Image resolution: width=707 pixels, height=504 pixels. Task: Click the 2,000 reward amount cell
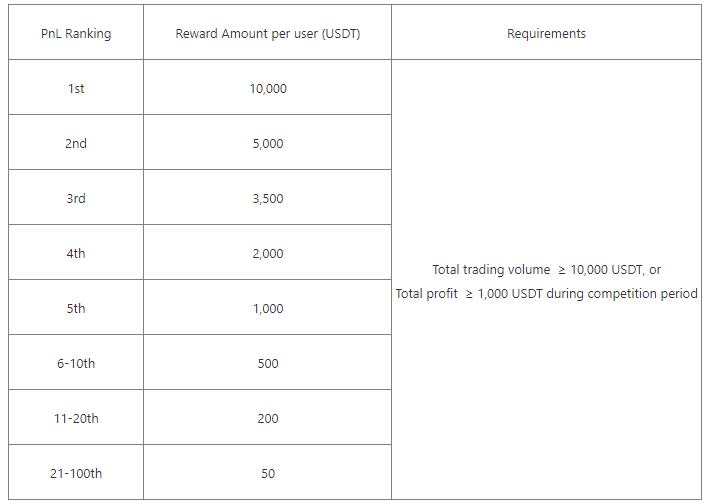[268, 254]
